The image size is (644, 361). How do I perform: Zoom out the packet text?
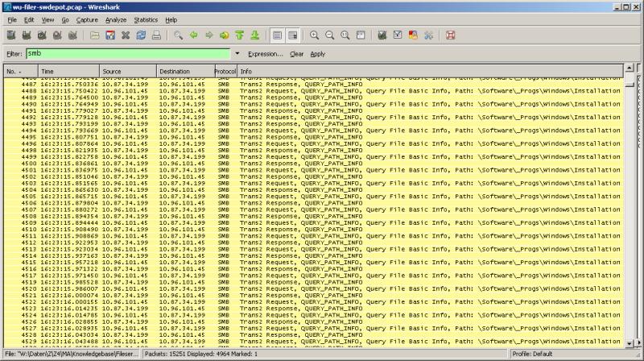tap(330, 35)
